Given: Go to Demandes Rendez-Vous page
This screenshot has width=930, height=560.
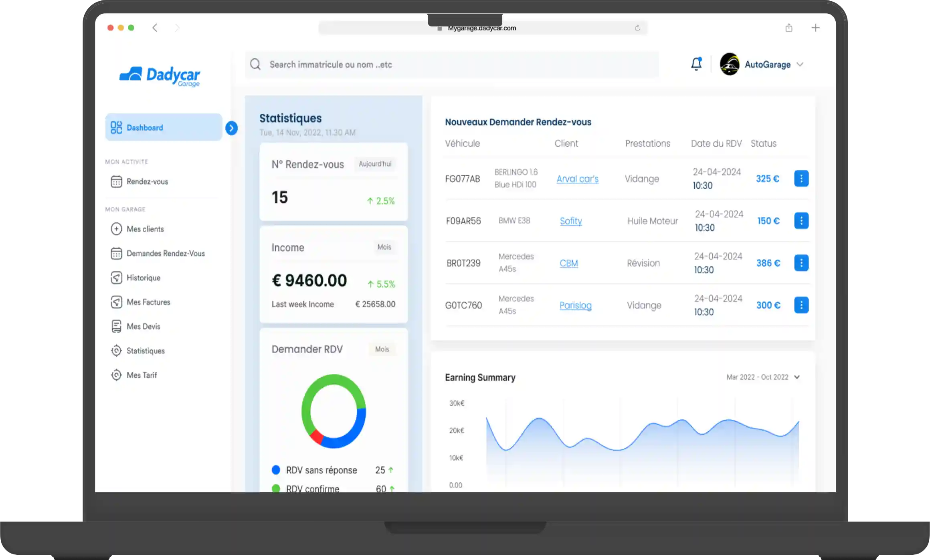Looking at the screenshot, I should (x=165, y=253).
